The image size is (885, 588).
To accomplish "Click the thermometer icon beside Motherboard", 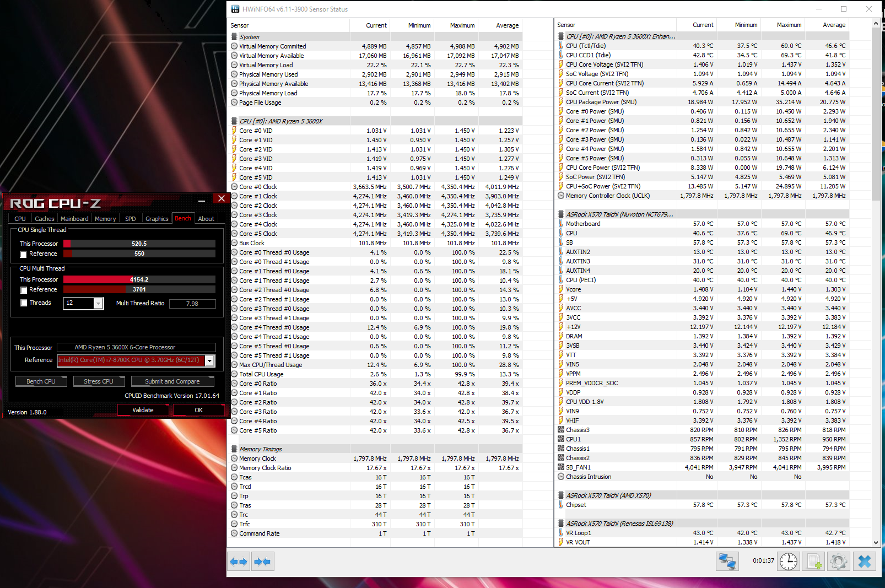I will click(561, 224).
